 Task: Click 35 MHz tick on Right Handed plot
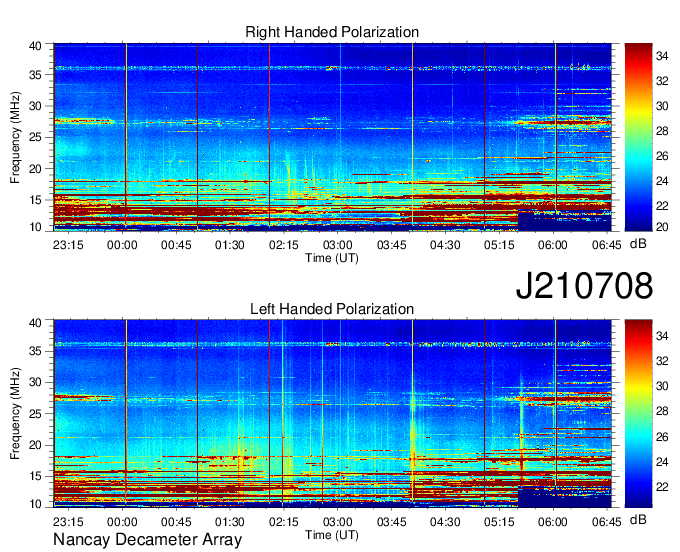click(x=35, y=75)
